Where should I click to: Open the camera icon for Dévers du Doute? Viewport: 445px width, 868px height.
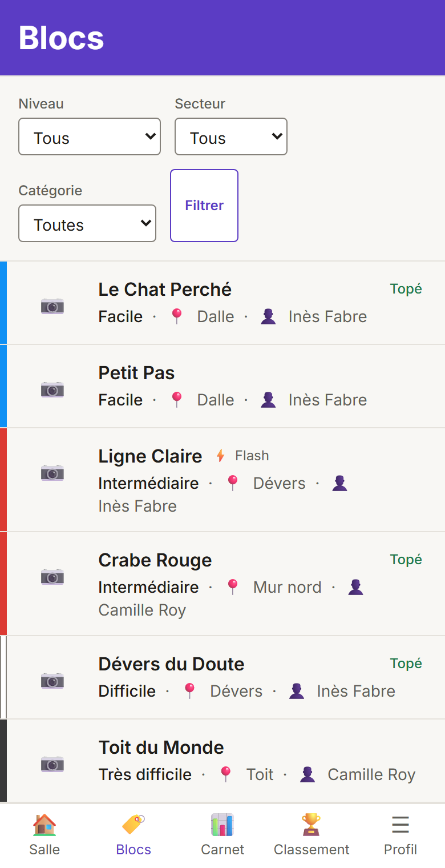click(x=52, y=681)
